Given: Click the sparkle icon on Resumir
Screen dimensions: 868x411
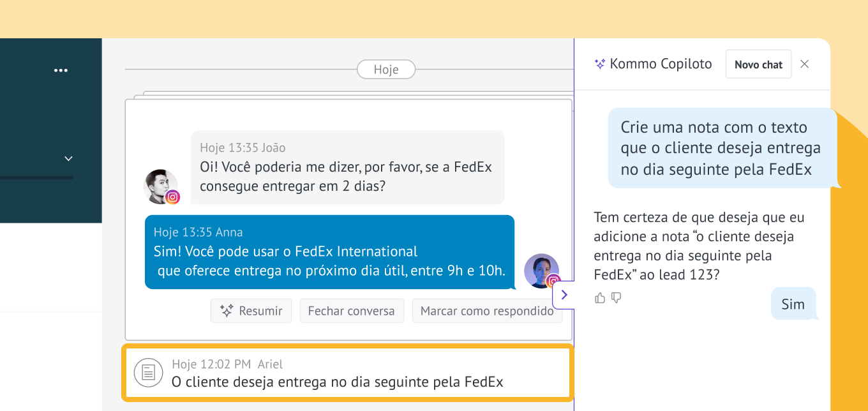Looking at the screenshot, I should click(x=226, y=311).
